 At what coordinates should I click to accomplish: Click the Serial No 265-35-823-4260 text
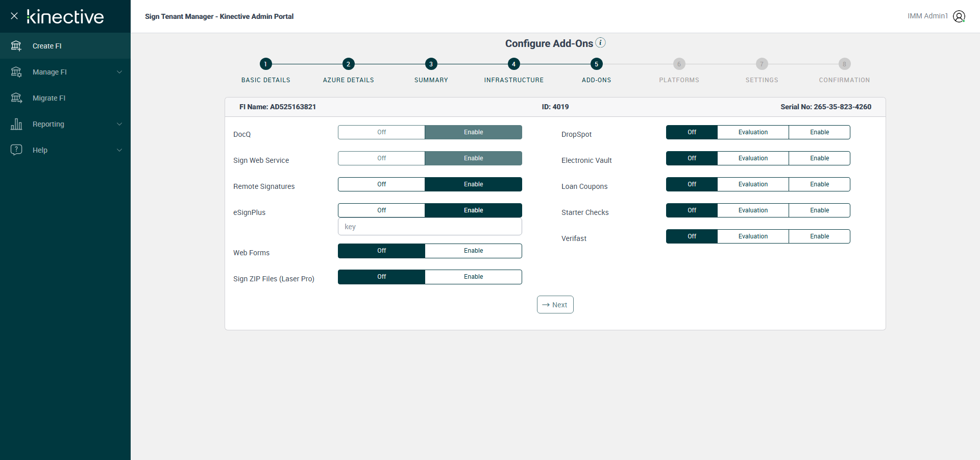[x=826, y=107]
